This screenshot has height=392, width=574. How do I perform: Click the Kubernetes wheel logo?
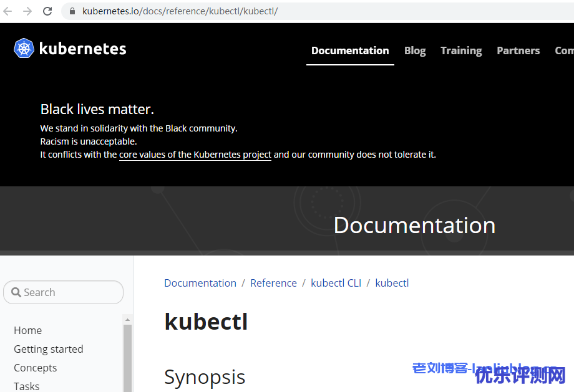pyautogui.click(x=24, y=48)
